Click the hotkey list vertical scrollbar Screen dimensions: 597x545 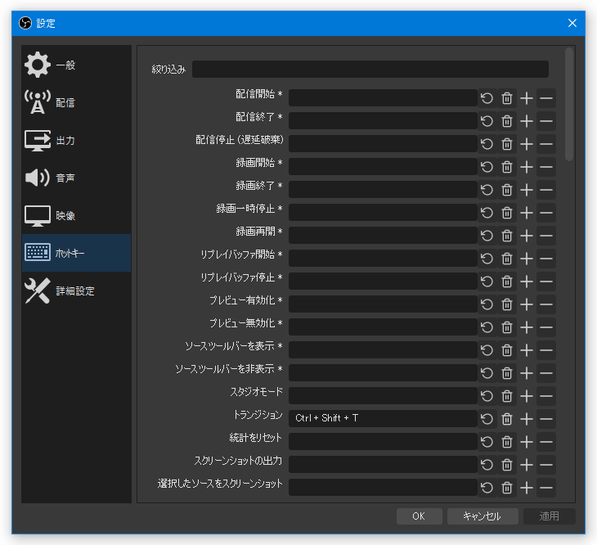[x=569, y=104]
